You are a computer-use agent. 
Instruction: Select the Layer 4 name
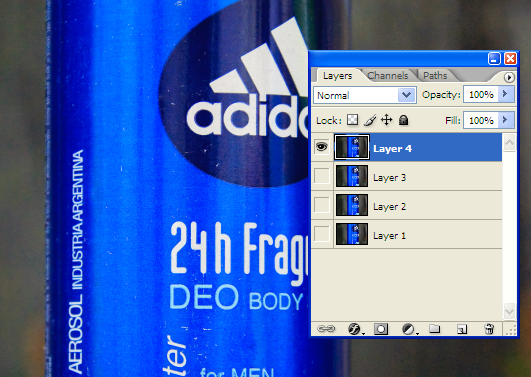[x=392, y=149]
